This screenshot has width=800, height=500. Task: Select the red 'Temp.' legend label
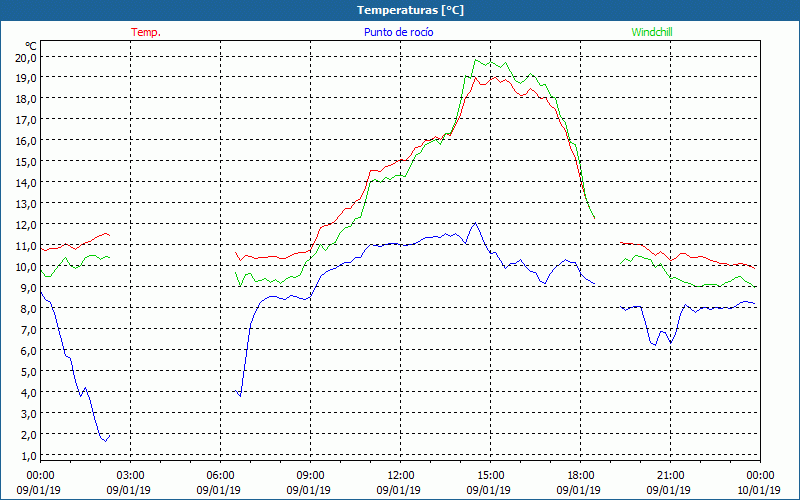146,32
